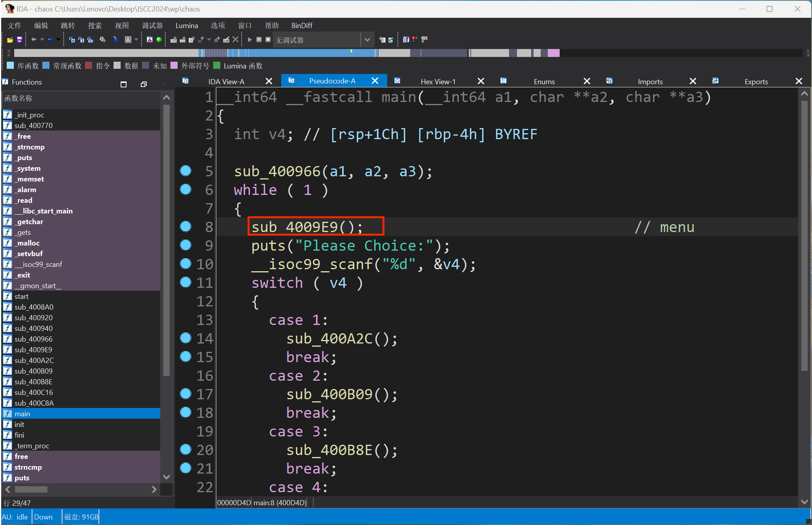The height and width of the screenshot is (525, 812).
Task: Expand the forward arrow history dropdown
Action: coord(58,40)
